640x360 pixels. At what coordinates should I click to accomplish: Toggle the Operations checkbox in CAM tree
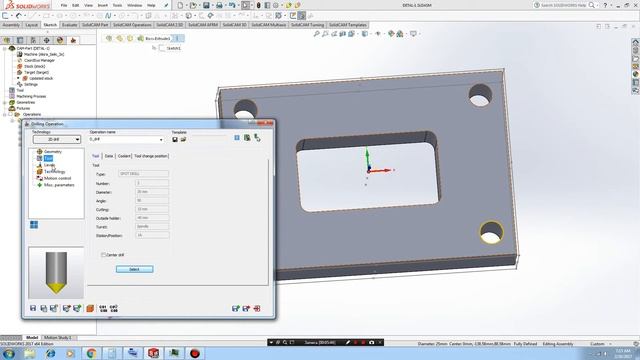tap(11, 114)
